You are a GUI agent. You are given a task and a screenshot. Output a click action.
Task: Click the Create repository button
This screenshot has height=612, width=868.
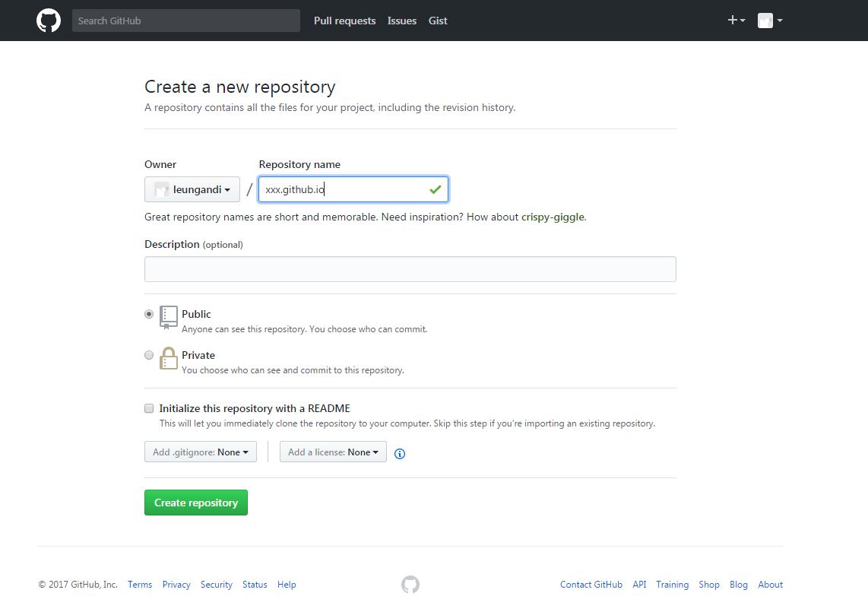click(196, 503)
